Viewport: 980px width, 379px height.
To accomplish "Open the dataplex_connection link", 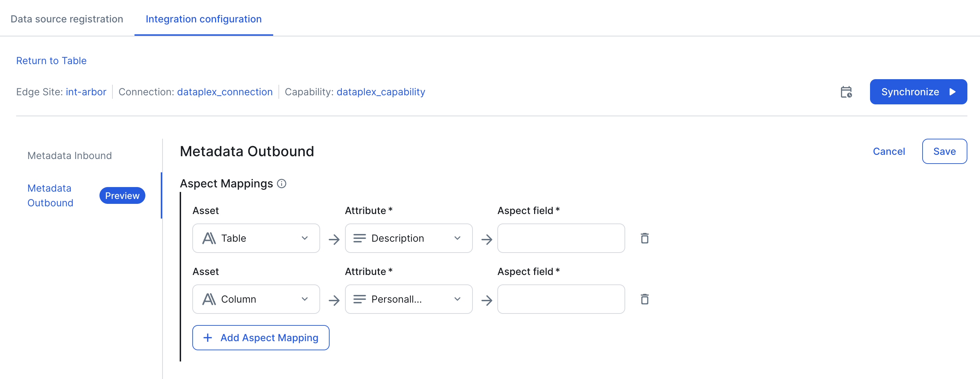I will [x=225, y=92].
